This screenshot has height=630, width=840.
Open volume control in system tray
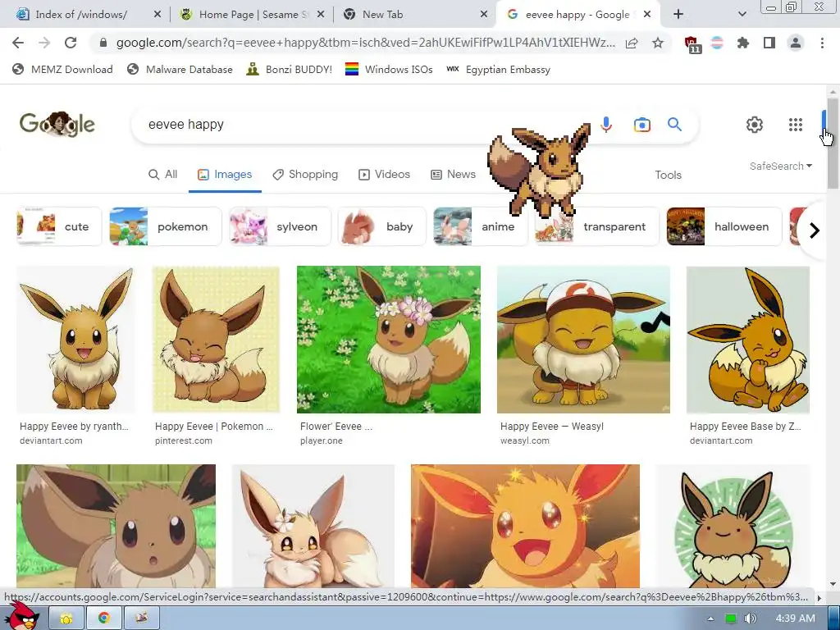[750, 619]
